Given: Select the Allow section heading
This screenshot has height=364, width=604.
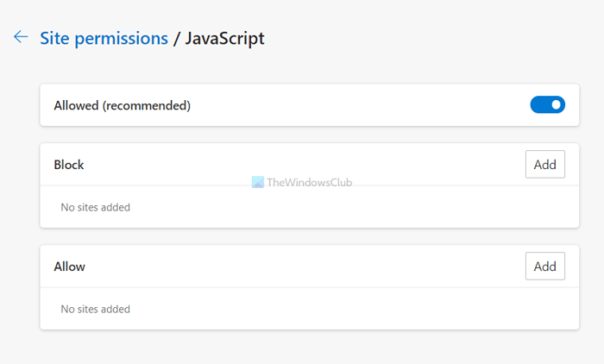Looking at the screenshot, I should click(69, 267).
